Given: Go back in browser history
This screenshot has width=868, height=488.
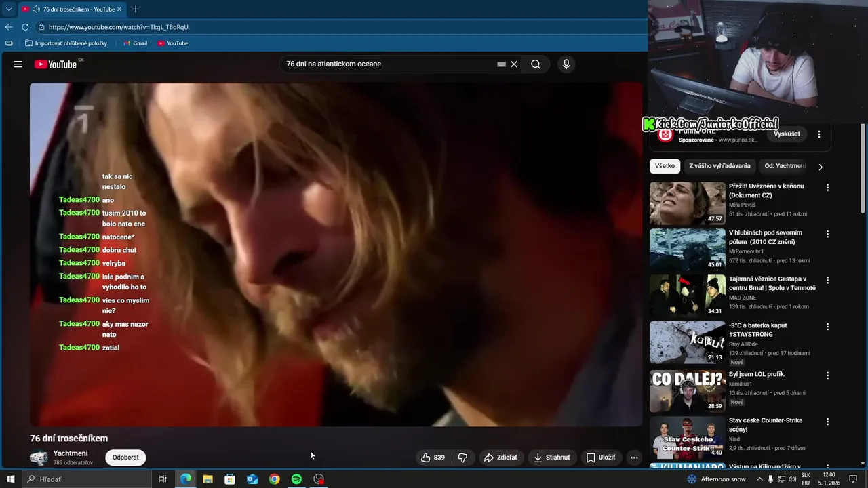Looking at the screenshot, I should 9,27.
